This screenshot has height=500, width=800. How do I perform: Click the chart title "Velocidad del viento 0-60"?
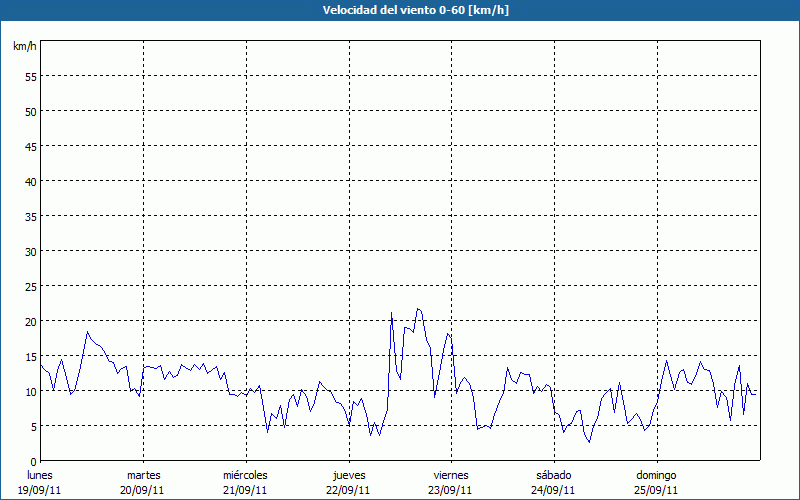click(399, 10)
